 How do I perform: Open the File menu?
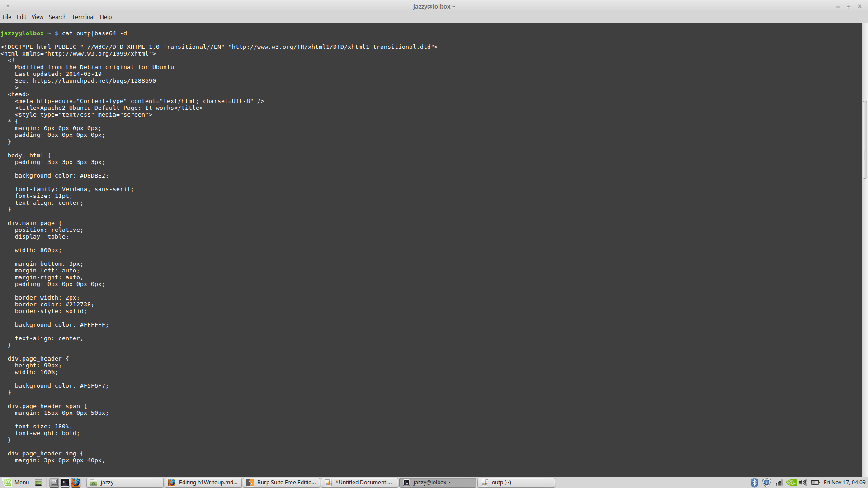coord(7,17)
